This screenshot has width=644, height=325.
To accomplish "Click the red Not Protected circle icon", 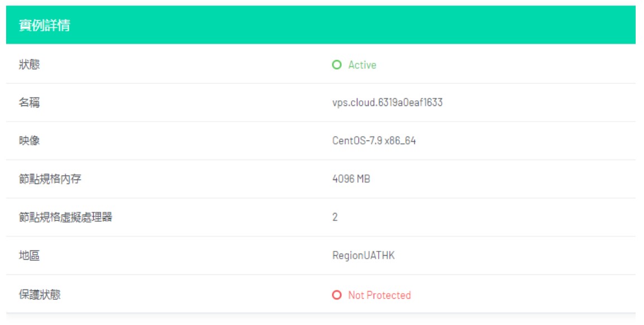I will tap(336, 295).
